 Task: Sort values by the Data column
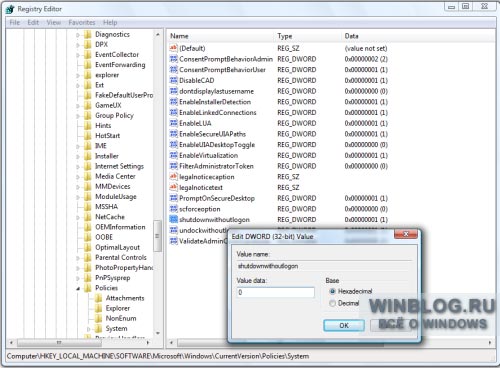(418, 36)
